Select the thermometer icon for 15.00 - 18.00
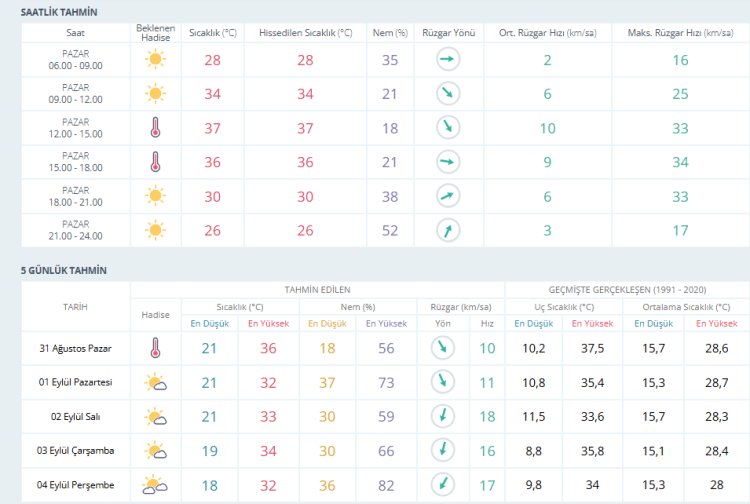The image size is (750, 504). click(155, 162)
